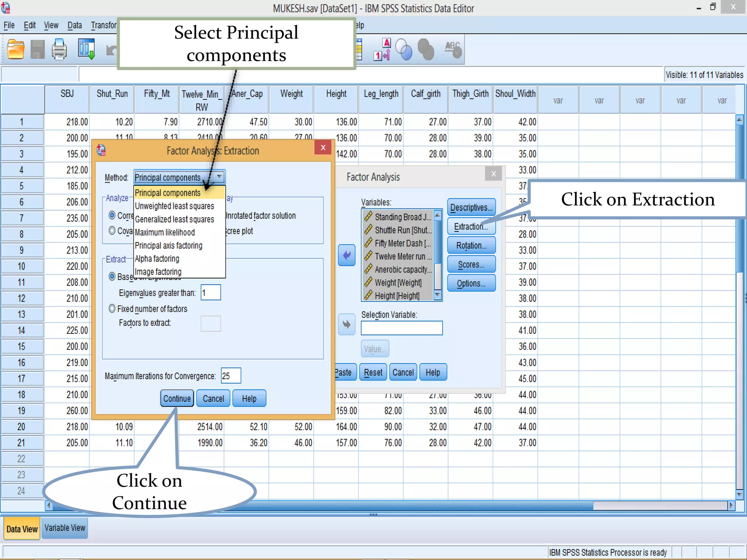Choose Fixed number of factors radio button
Image resolution: width=747 pixels, height=560 pixels.
coord(112,308)
